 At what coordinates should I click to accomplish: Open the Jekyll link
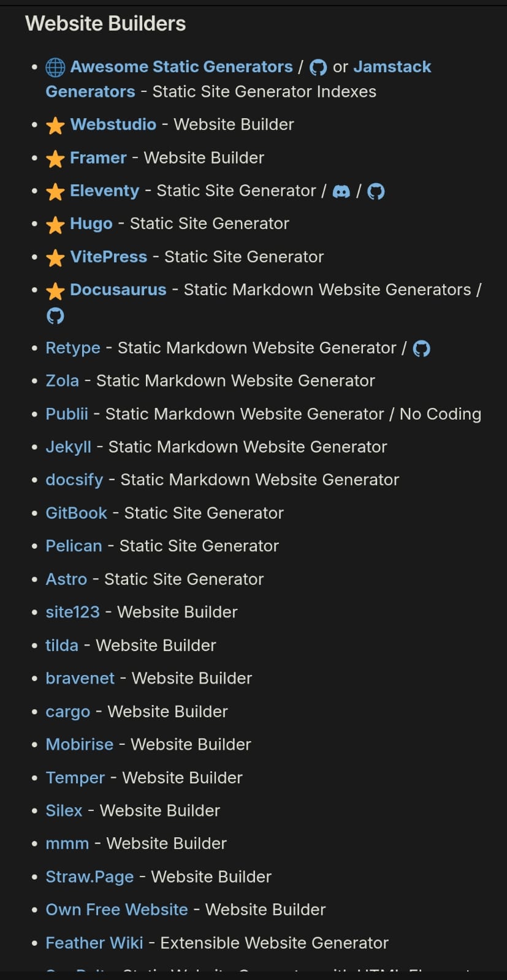(x=69, y=447)
